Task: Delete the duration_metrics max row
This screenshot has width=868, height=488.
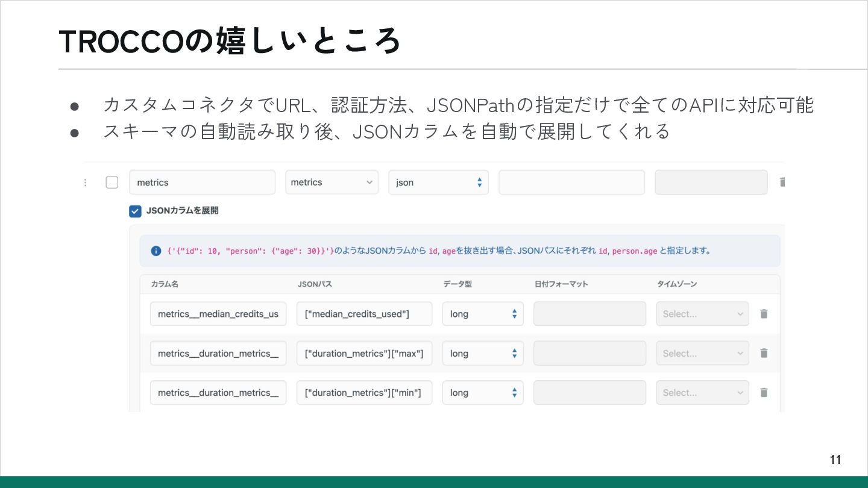Action: (x=764, y=353)
